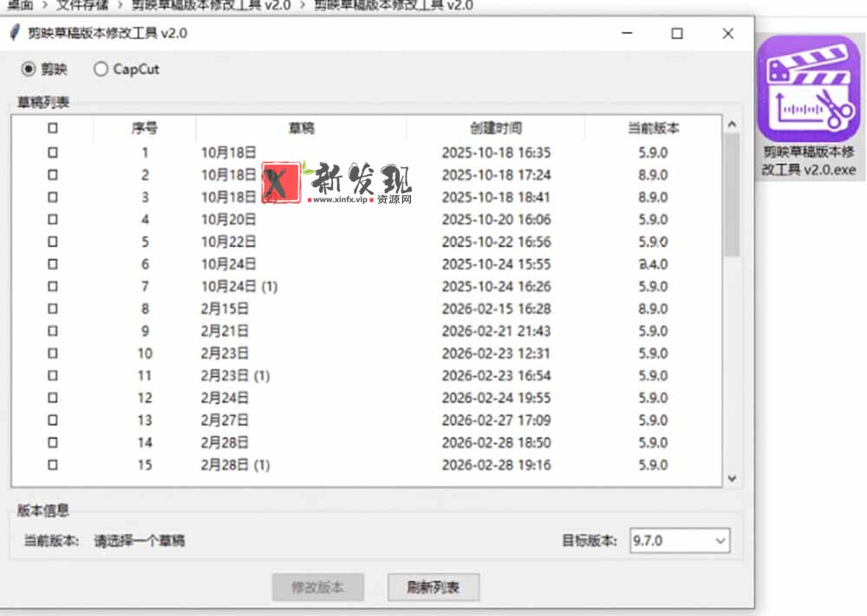Click version value in row 2025-10-24 15:55
The image size is (867, 616).
point(653,264)
